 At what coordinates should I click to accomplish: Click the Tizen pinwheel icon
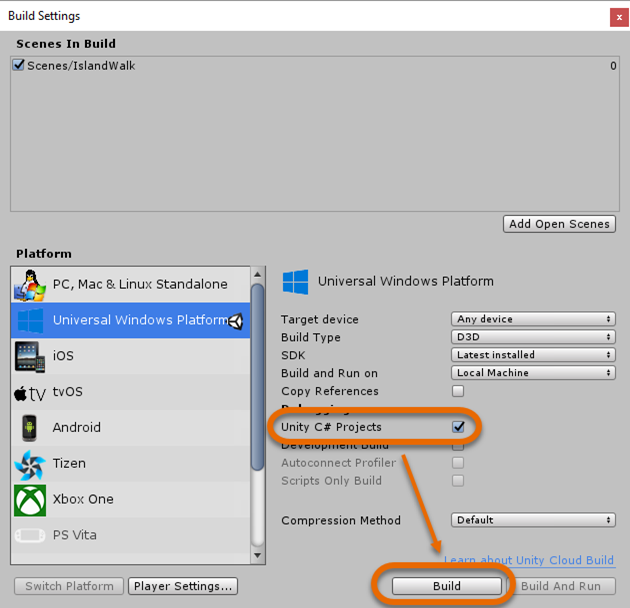[x=30, y=465]
